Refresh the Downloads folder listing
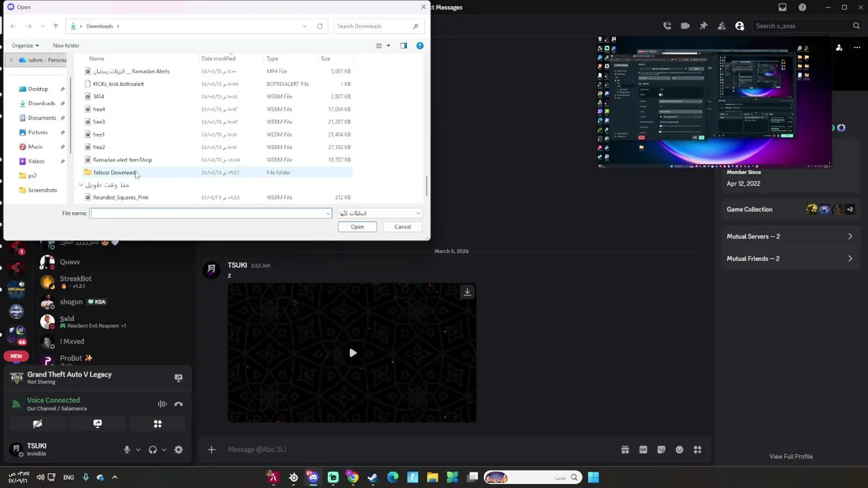Image resolution: width=868 pixels, height=488 pixels. (320, 26)
